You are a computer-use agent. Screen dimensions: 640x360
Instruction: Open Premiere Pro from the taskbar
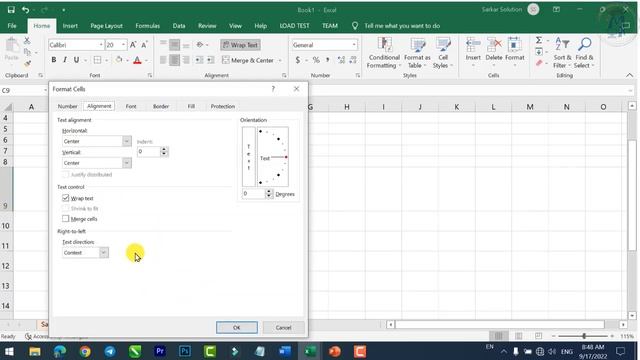point(160,351)
